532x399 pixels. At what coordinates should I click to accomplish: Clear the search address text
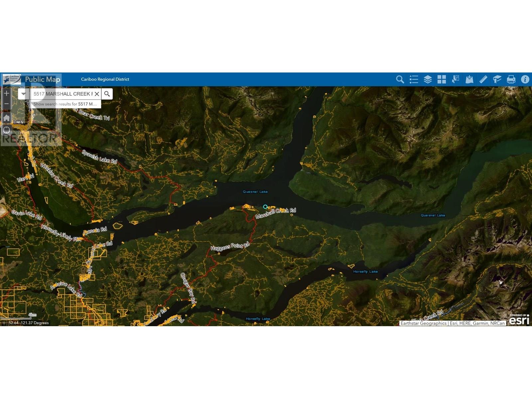tap(97, 94)
